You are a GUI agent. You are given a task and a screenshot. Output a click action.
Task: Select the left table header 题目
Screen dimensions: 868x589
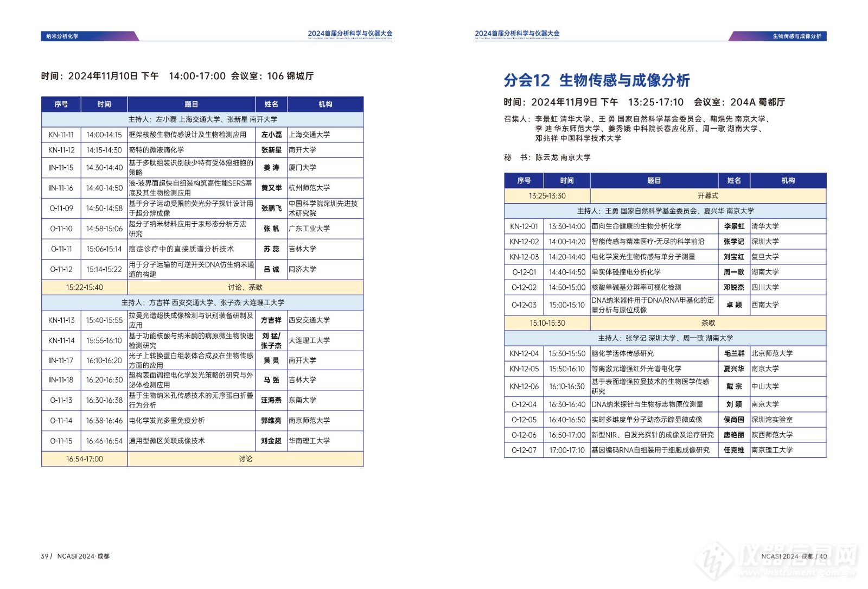[x=192, y=104]
